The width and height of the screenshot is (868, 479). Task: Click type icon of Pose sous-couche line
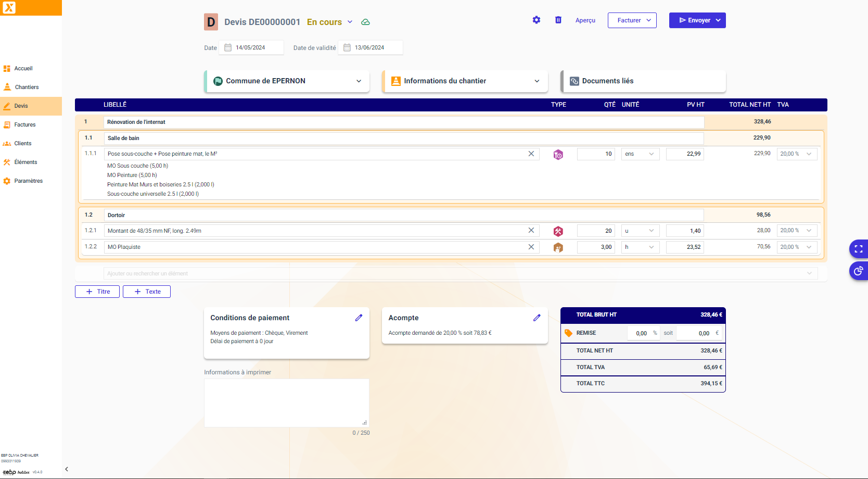tap(558, 155)
